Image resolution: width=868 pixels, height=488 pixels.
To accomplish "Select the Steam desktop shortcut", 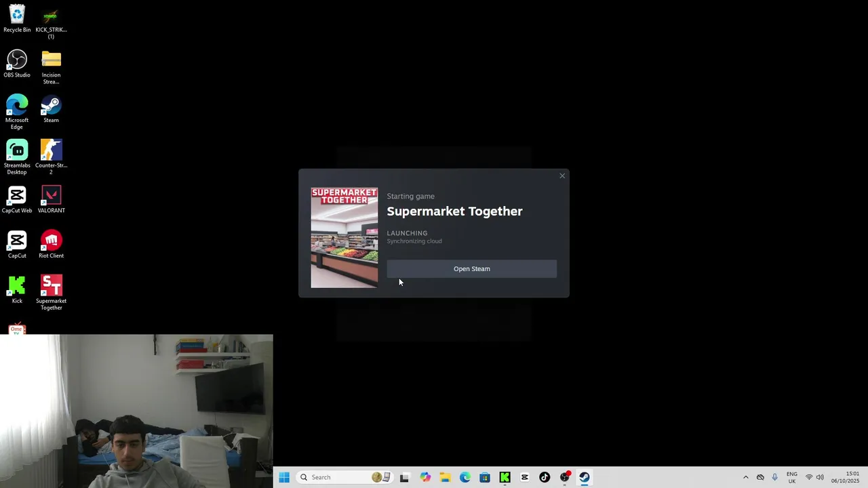I will [x=51, y=109].
